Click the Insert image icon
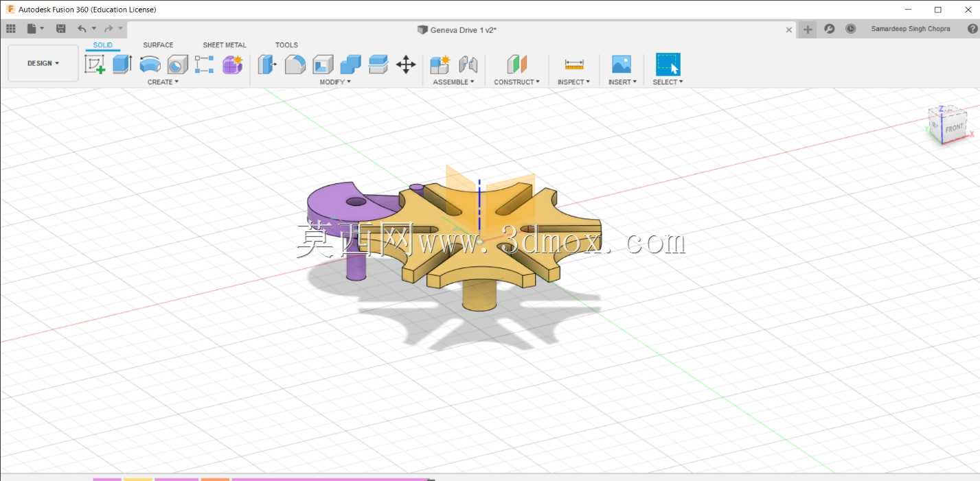 pyautogui.click(x=622, y=64)
